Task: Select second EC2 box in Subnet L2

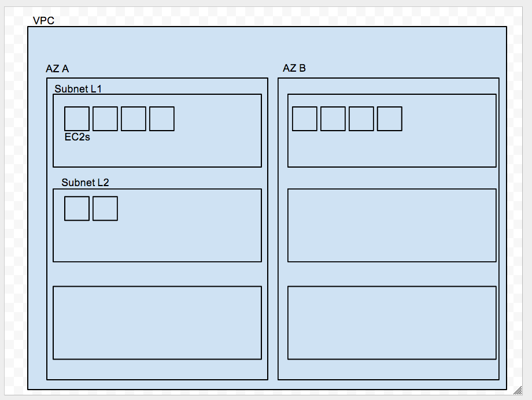Action: click(x=105, y=208)
